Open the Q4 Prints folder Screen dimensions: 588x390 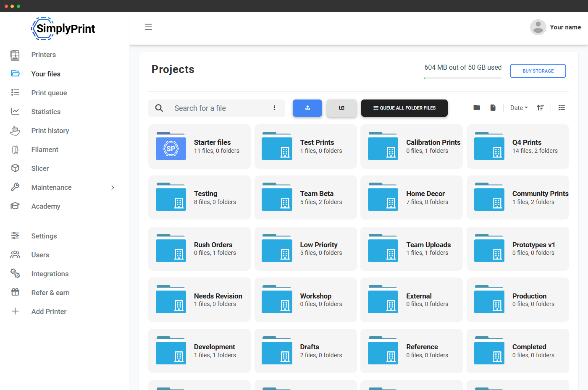tap(518, 147)
